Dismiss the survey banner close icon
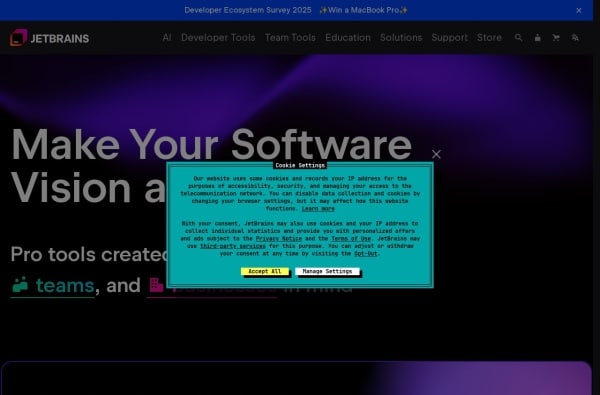The image size is (600, 395). [x=579, y=10]
